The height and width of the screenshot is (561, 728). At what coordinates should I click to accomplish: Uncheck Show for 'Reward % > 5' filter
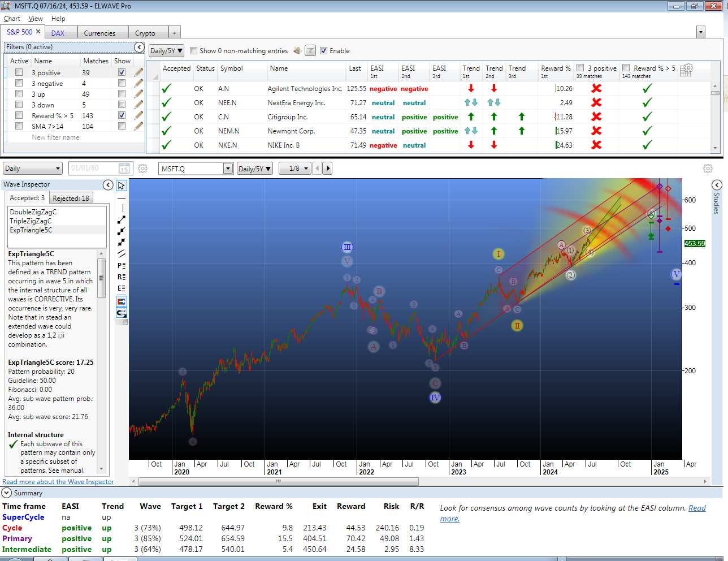122,115
